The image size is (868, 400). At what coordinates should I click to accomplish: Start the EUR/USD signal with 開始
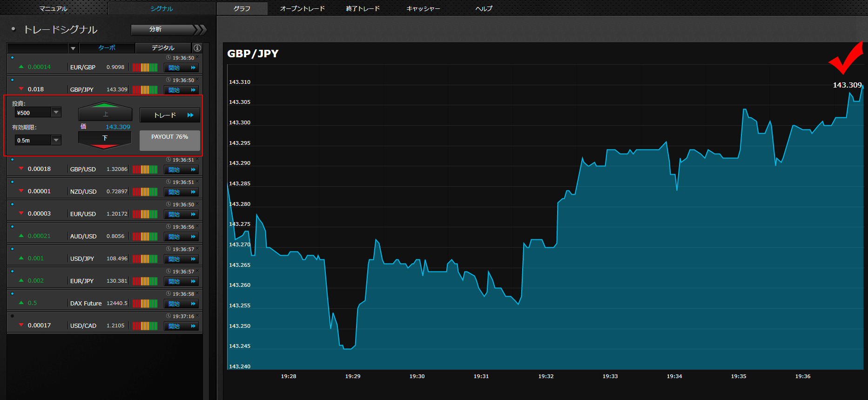pyautogui.click(x=182, y=214)
